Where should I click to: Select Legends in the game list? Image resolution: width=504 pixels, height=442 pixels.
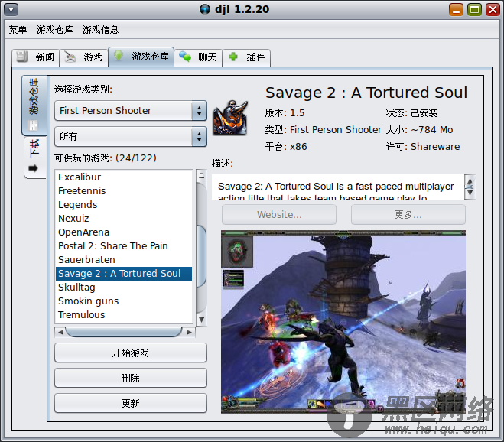124,205
